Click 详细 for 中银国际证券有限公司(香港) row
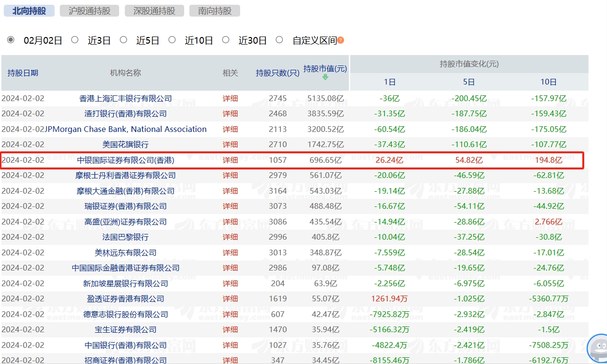Image resolution: width=607 pixels, height=364 pixels. point(230,160)
